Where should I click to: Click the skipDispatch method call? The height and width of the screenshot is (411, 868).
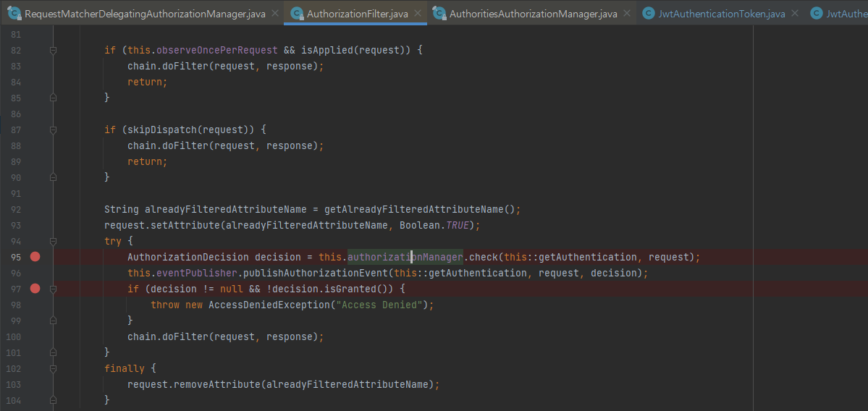click(x=161, y=130)
